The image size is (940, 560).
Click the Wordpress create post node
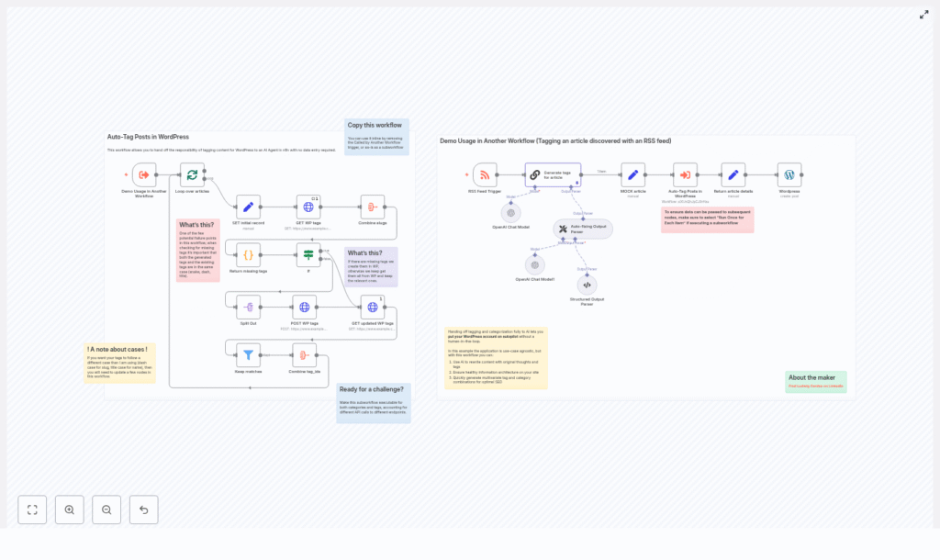coord(789,174)
